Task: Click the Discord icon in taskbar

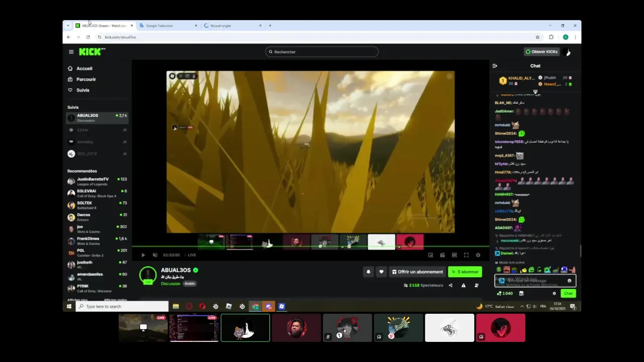Action: point(269,306)
